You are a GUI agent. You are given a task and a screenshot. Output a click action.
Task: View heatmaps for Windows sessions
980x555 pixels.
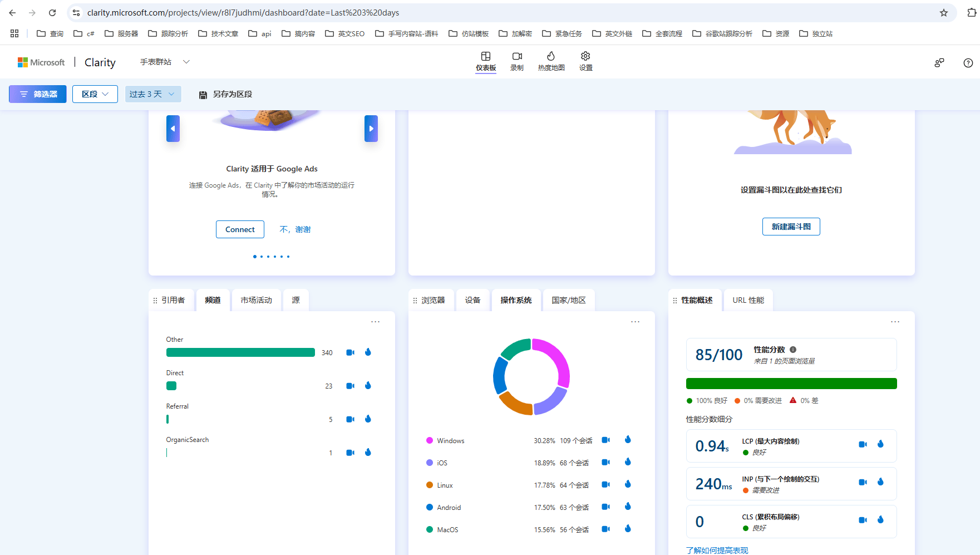click(x=628, y=440)
